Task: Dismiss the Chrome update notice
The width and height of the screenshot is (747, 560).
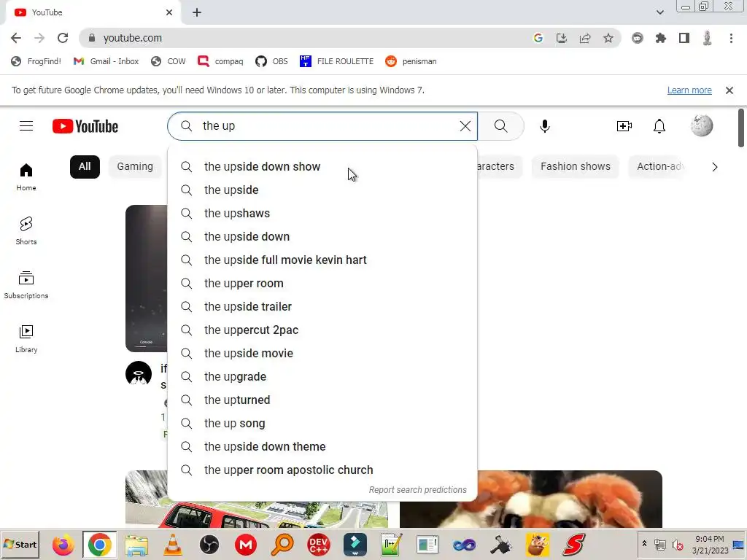Action: [x=729, y=90]
